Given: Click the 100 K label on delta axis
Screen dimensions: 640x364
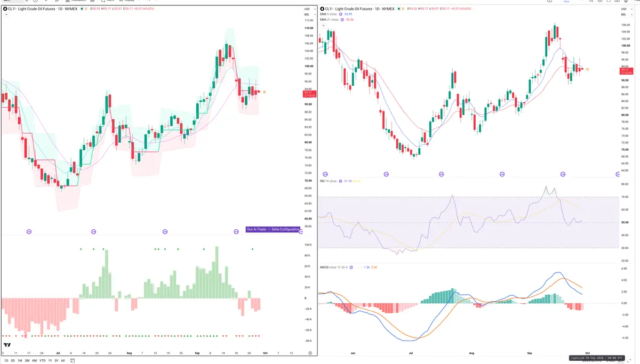Looking at the screenshot, I should [x=308, y=245].
